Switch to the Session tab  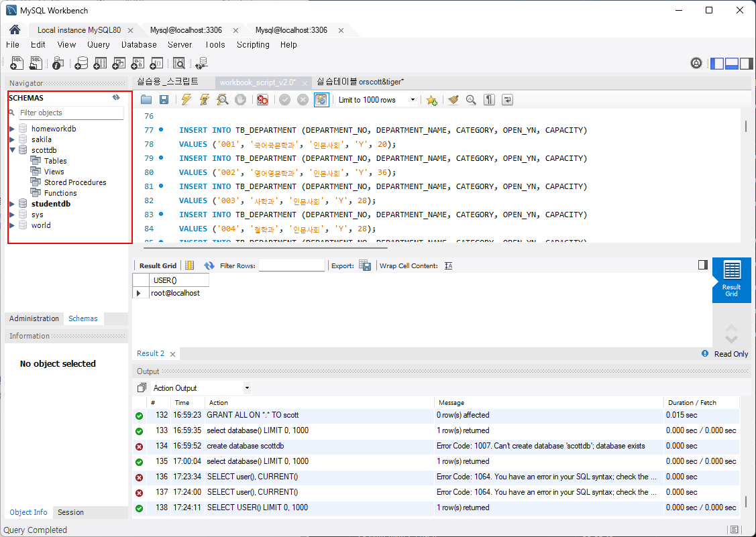click(x=70, y=512)
